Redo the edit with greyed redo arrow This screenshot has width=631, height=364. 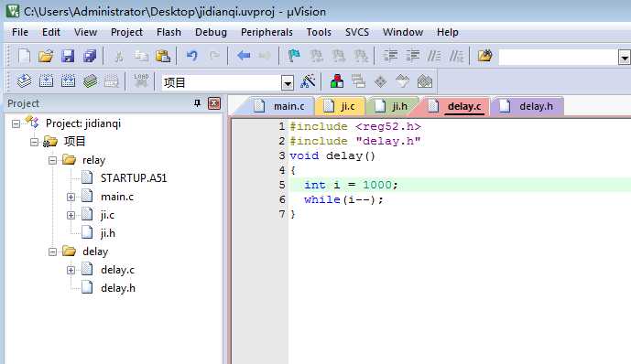pos(214,56)
